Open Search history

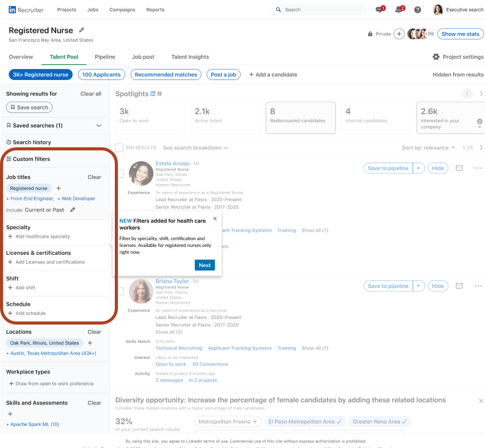pyautogui.click(x=29, y=142)
